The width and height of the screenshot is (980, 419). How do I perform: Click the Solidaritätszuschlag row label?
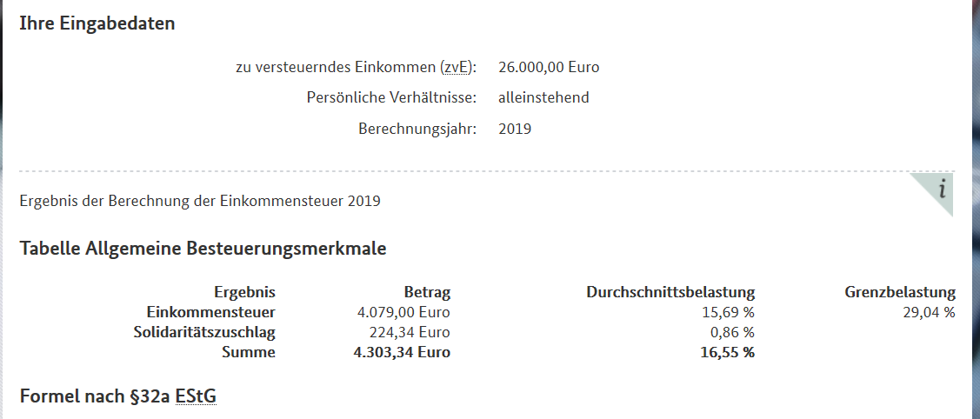click(x=204, y=332)
